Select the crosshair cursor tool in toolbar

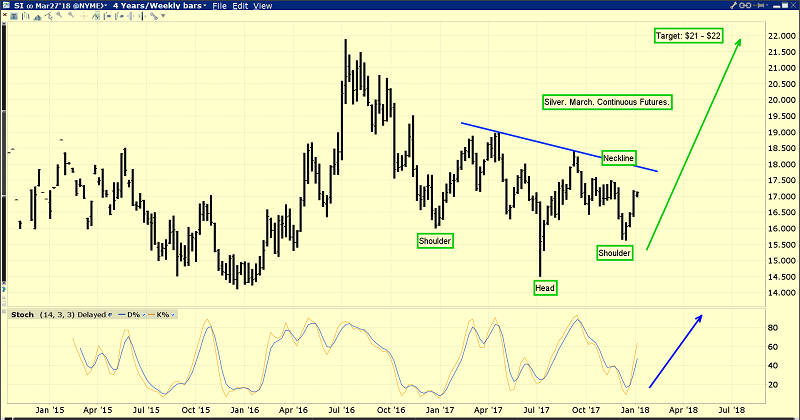pyautogui.click(x=83, y=16)
